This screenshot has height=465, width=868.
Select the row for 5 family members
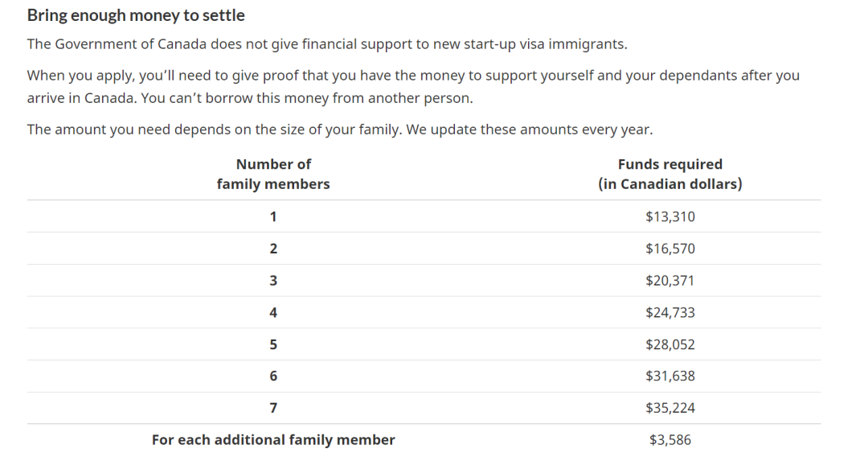pyautogui.click(x=424, y=345)
